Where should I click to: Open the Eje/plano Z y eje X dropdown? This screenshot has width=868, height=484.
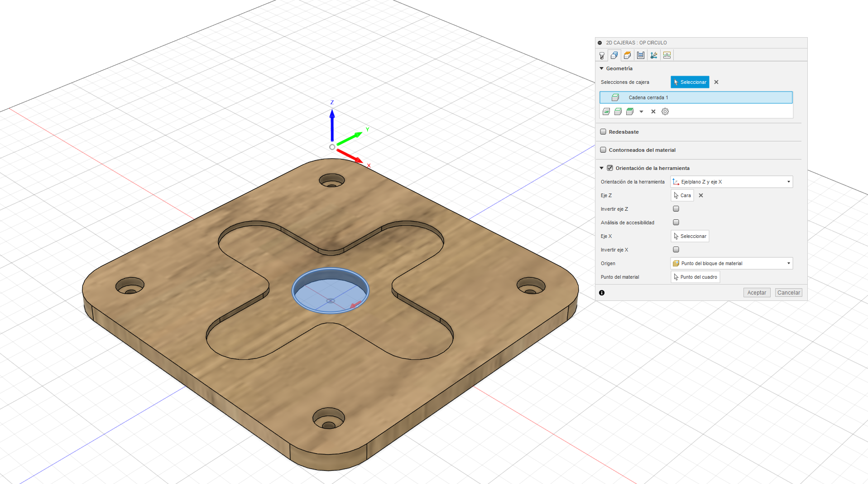[732, 182]
